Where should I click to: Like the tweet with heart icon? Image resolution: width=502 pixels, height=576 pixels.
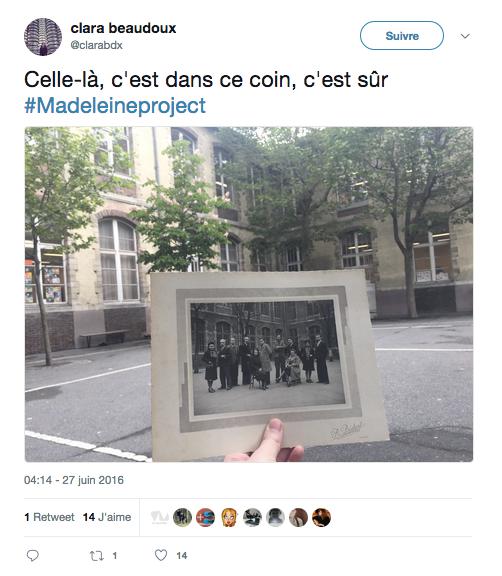(161, 555)
